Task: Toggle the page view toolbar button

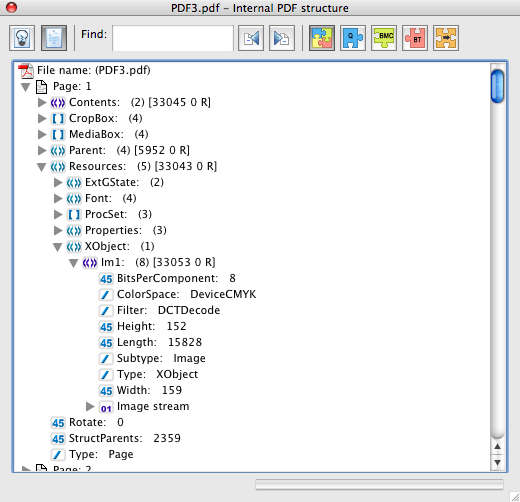Action: click(x=54, y=38)
